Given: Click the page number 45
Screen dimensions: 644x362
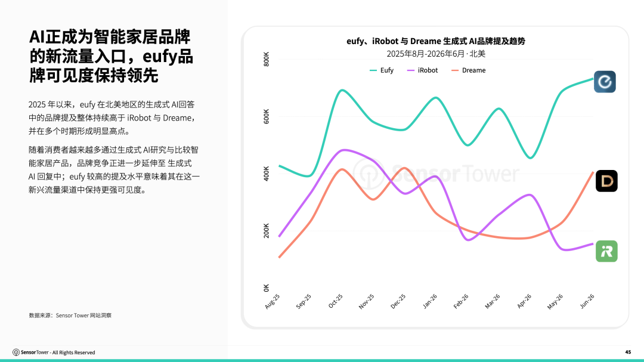Looking at the screenshot, I should 628,352.
